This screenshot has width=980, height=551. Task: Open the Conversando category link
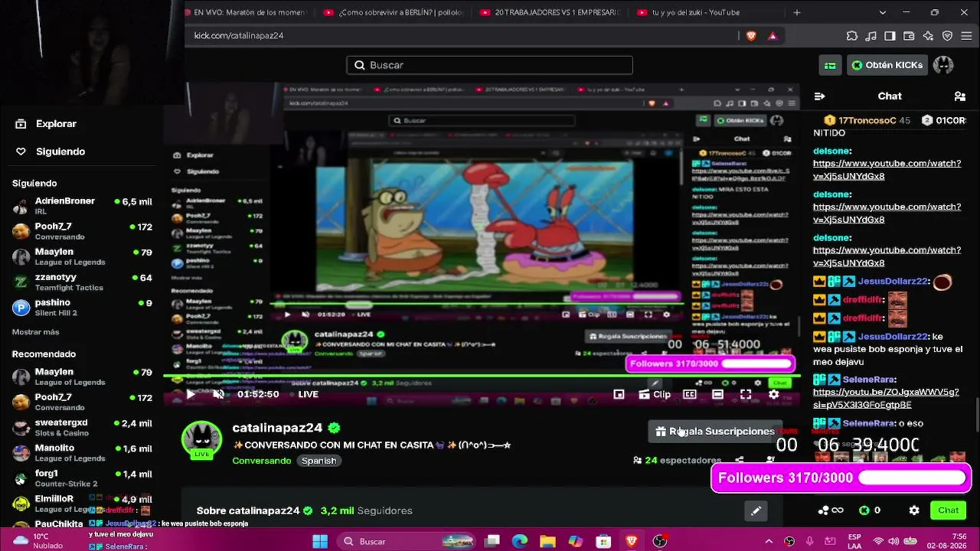pyautogui.click(x=262, y=461)
